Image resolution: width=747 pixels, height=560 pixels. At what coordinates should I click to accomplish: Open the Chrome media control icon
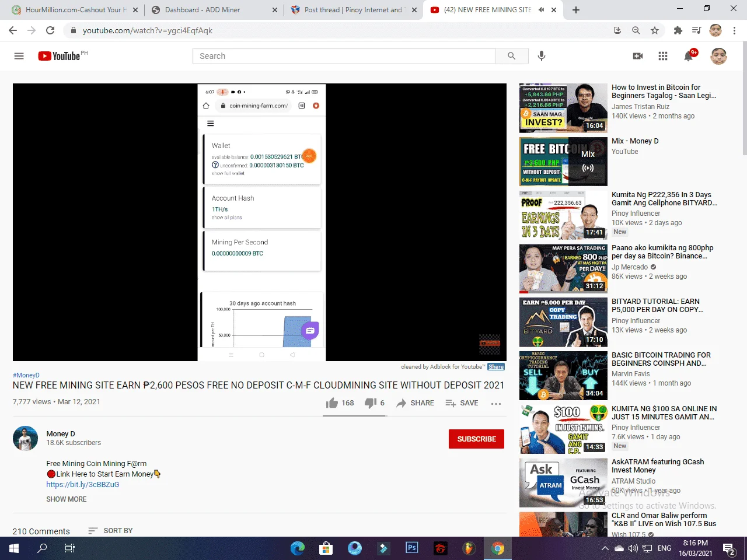click(x=696, y=30)
